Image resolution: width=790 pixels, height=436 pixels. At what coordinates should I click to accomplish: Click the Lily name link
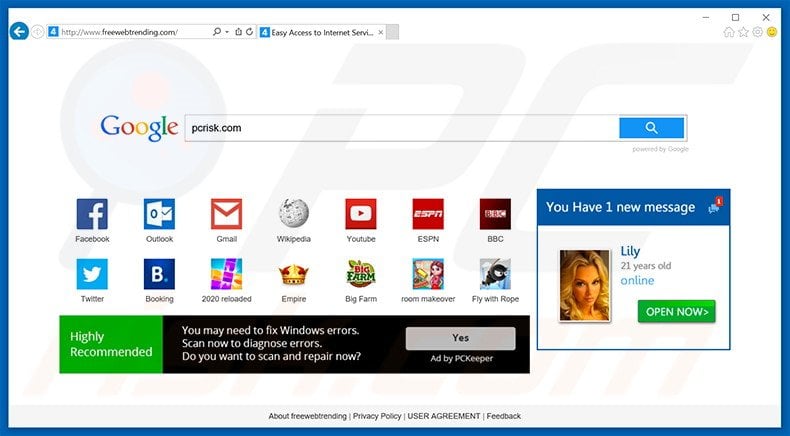point(630,251)
